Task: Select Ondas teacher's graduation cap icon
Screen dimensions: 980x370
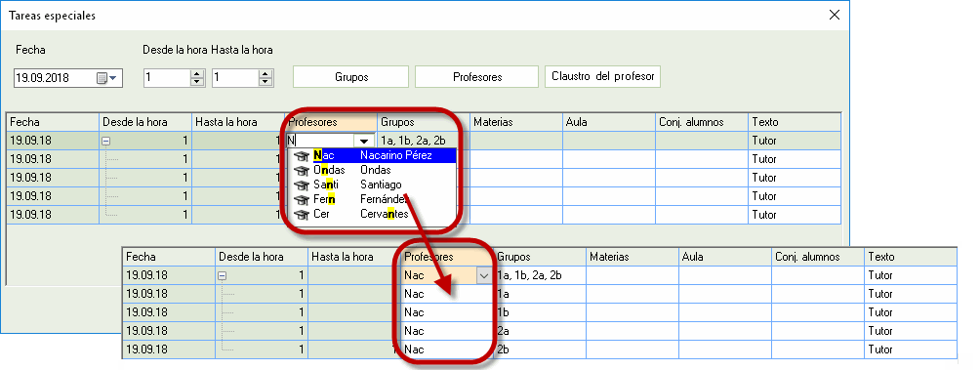Action: tap(303, 170)
